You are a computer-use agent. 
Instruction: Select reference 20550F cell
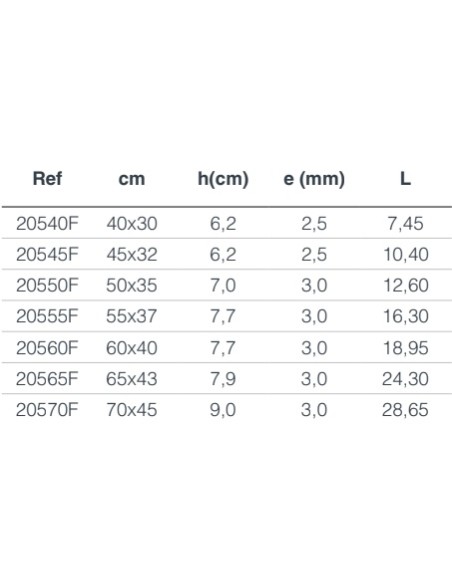point(47,286)
